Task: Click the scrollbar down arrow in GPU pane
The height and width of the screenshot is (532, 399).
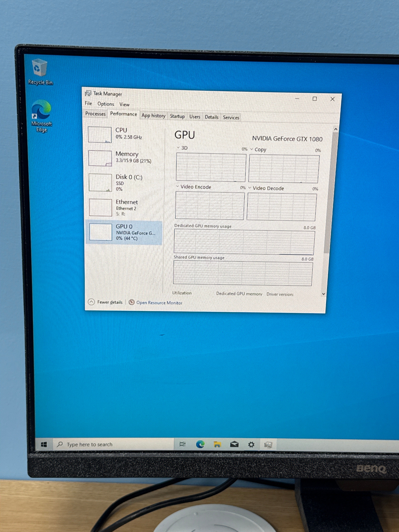Action: 324,294
